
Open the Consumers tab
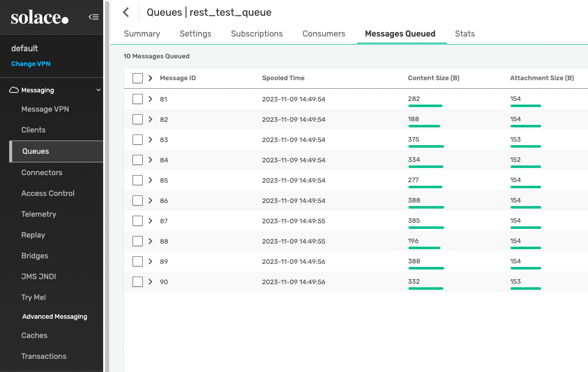tap(323, 33)
